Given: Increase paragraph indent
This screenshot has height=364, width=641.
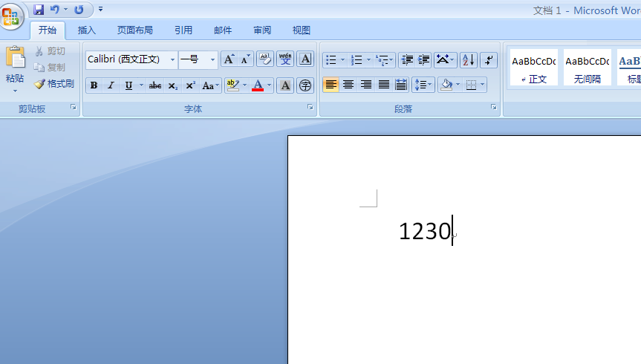Looking at the screenshot, I should (x=423, y=60).
